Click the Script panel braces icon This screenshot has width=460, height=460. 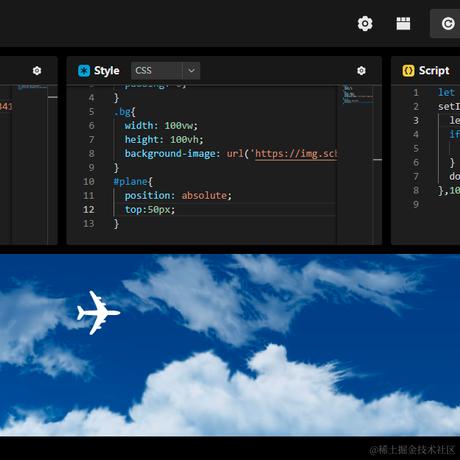click(408, 71)
